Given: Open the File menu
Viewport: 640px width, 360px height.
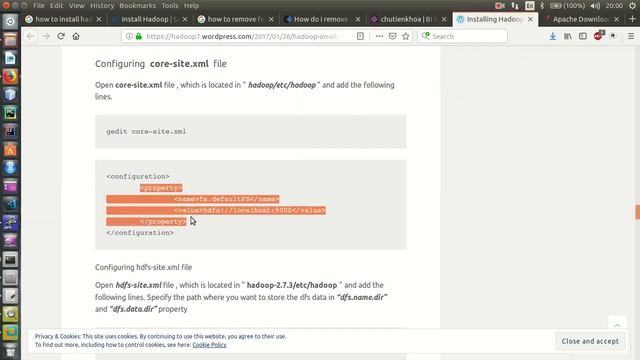Looking at the screenshot, I should point(39,6).
